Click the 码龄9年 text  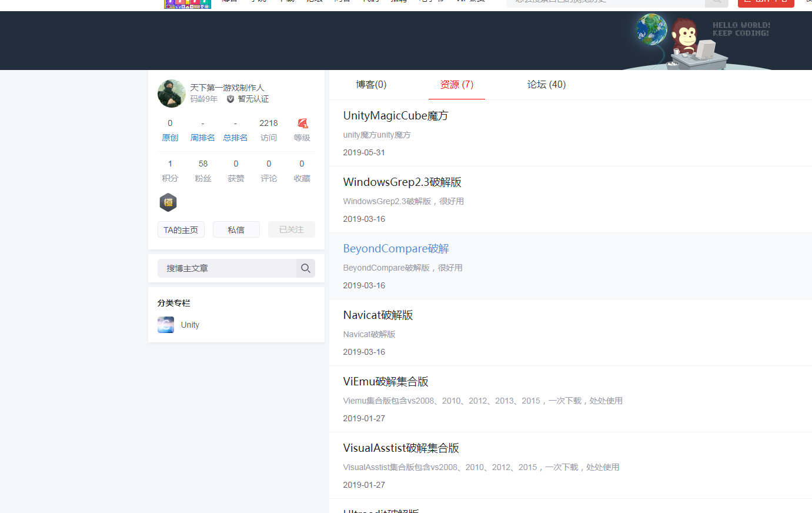click(204, 99)
